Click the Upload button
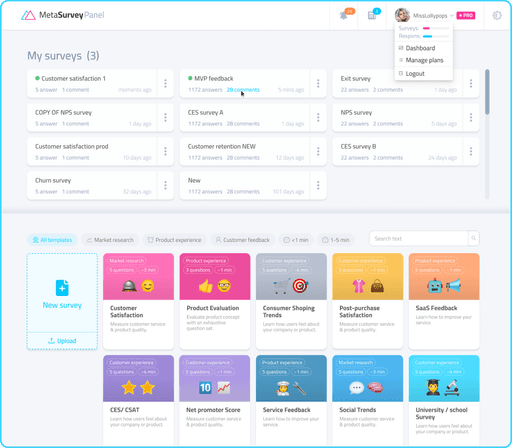Viewport: 512px width, 448px height. coord(62,341)
